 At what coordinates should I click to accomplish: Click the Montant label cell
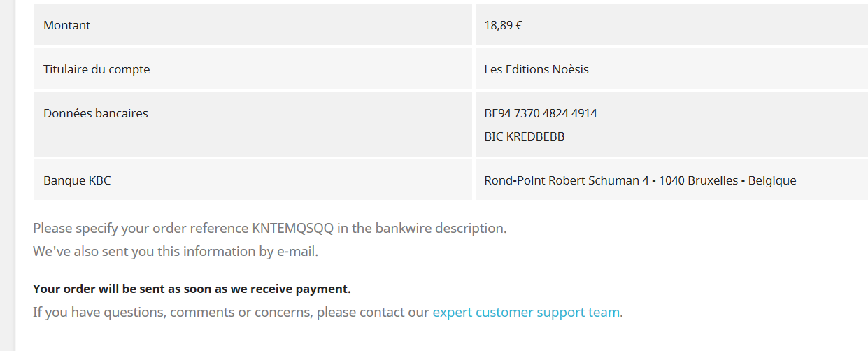pos(253,25)
